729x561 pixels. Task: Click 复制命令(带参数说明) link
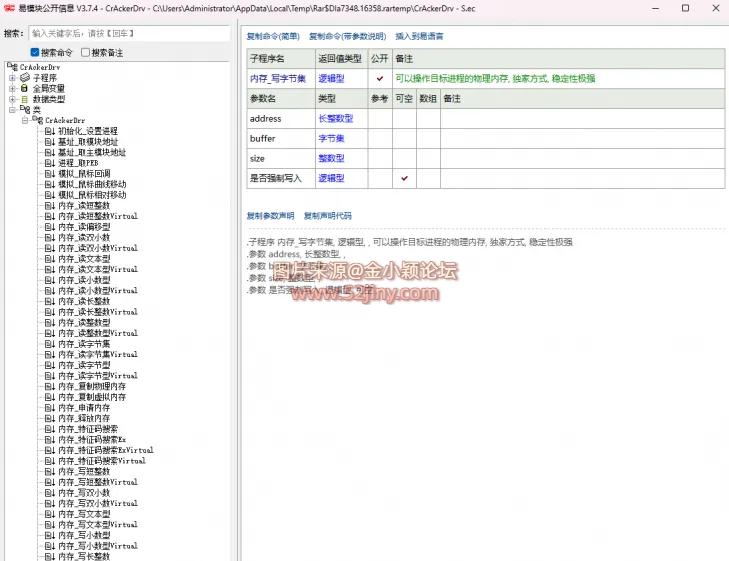click(347, 36)
